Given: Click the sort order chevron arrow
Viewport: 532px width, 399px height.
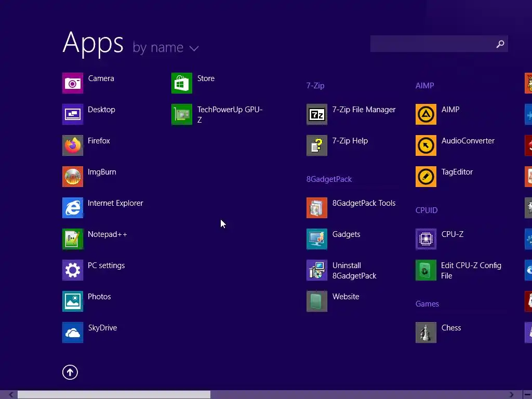Looking at the screenshot, I should click(x=194, y=48).
